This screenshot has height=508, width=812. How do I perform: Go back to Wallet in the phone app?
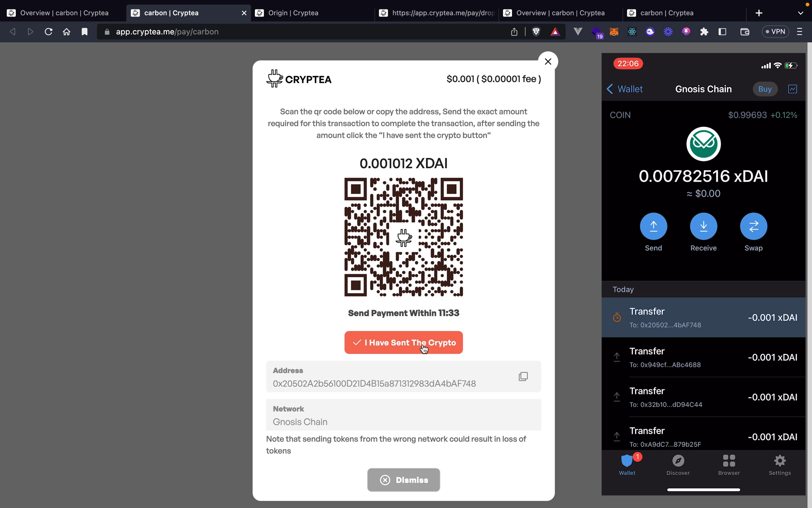[x=624, y=89]
